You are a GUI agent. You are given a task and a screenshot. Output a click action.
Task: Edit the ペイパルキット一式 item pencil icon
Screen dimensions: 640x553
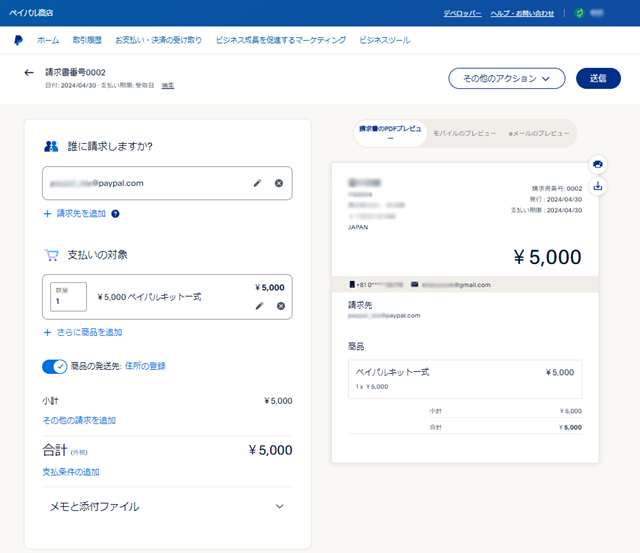pyautogui.click(x=260, y=305)
